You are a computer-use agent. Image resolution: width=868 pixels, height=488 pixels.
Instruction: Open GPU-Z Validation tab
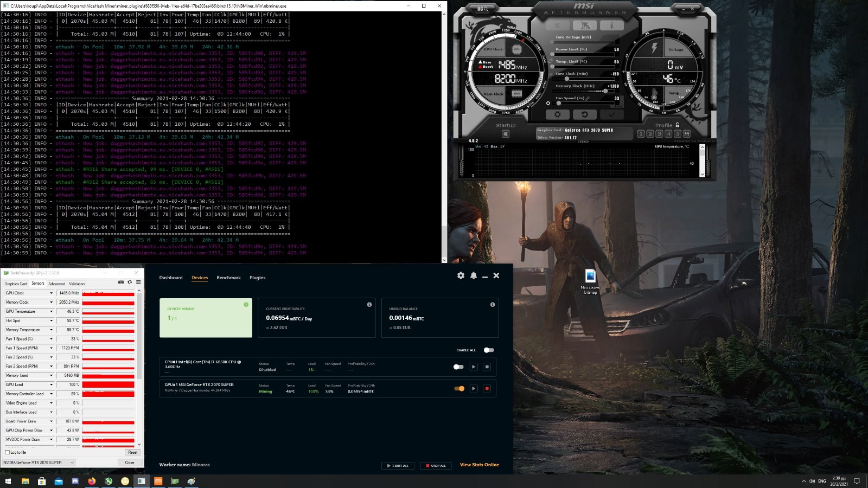76,284
